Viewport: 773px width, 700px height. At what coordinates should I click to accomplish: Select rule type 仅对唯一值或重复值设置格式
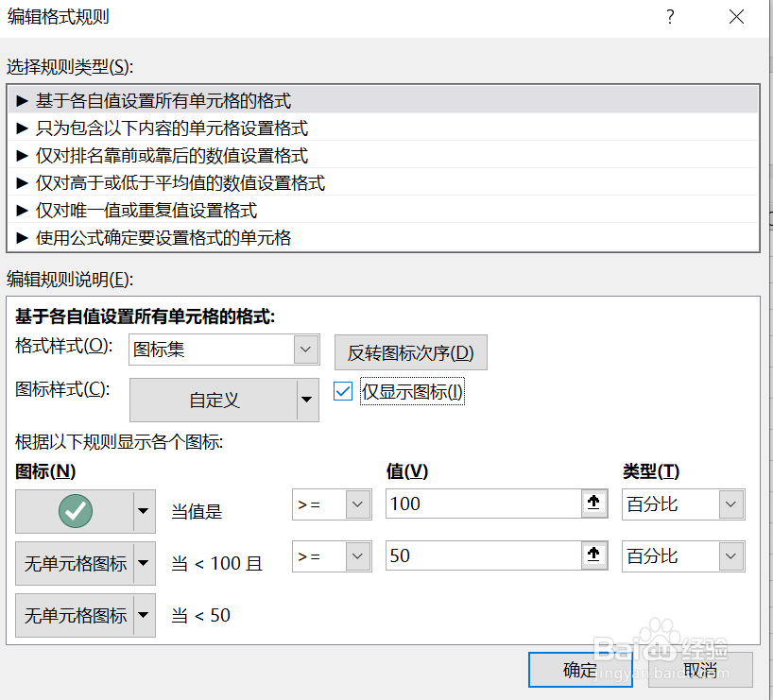click(383, 211)
